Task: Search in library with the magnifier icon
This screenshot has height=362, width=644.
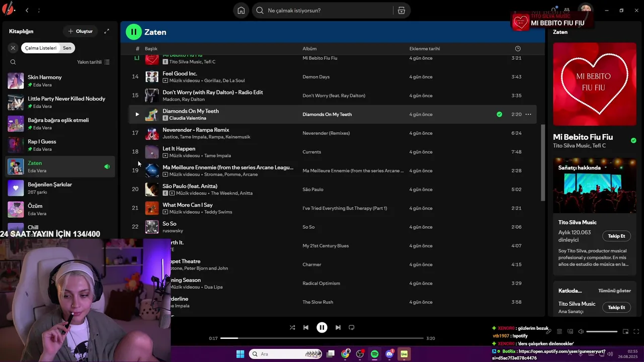Action: pos(13,62)
